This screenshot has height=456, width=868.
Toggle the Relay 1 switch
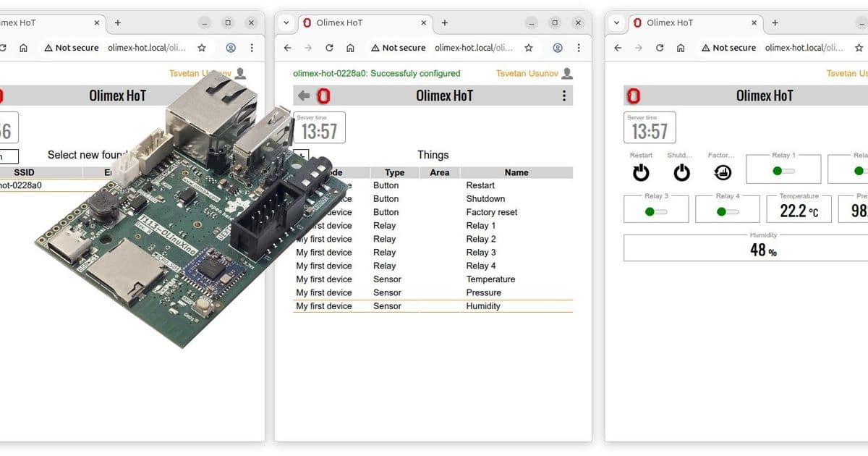783,171
